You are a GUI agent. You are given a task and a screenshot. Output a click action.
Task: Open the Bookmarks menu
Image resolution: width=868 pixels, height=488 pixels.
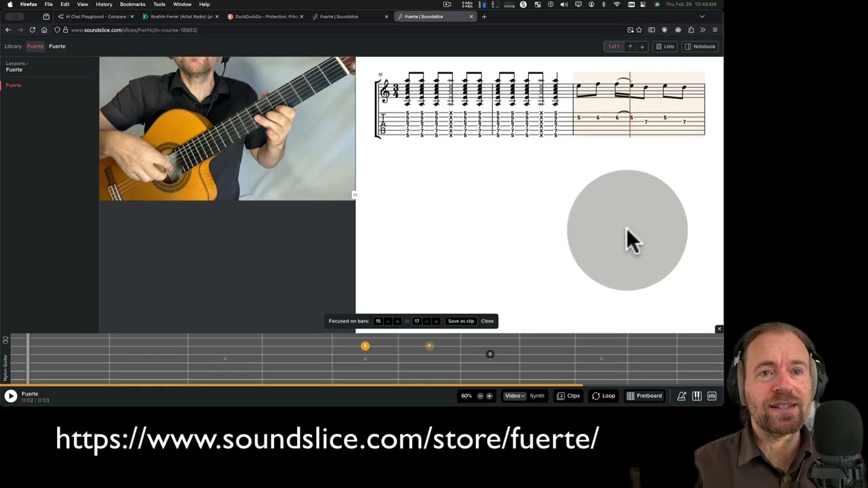click(x=132, y=4)
